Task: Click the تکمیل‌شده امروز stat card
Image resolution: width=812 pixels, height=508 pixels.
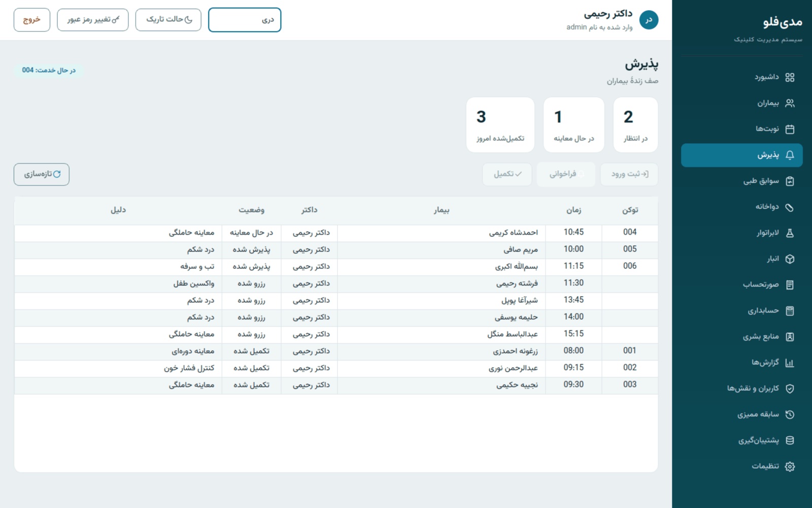Action: 500,125
